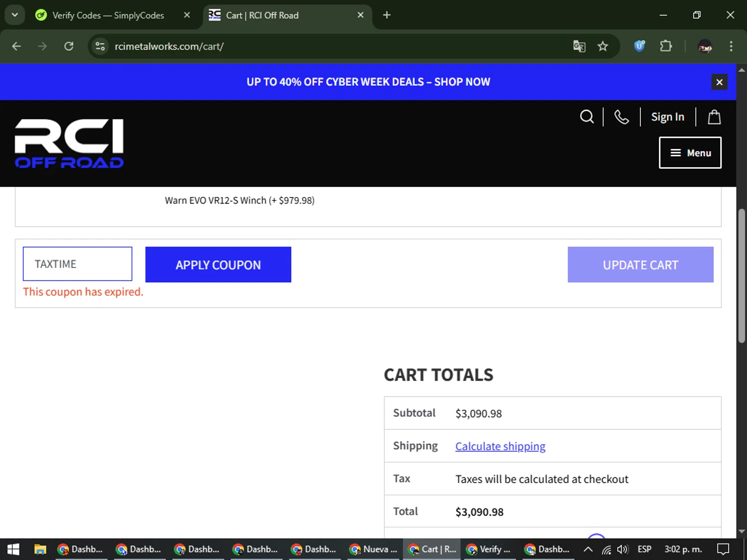Expand the tab search dropdown arrow
Screen dimensions: 747x560
[x=15, y=15]
